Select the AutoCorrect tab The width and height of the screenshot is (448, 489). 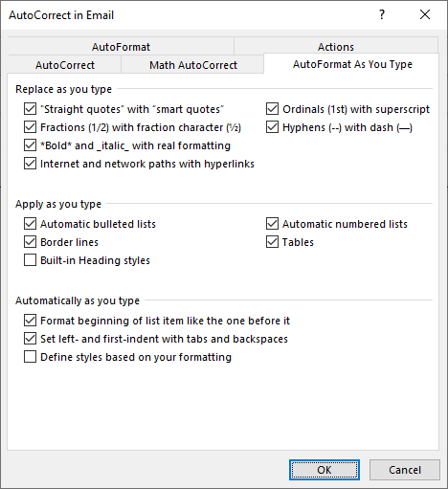(x=65, y=65)
